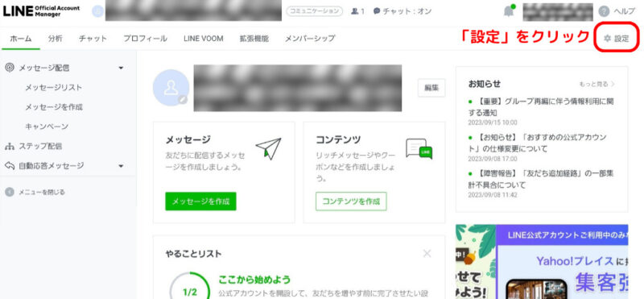Open Settings gear in top right

(617, 39)
